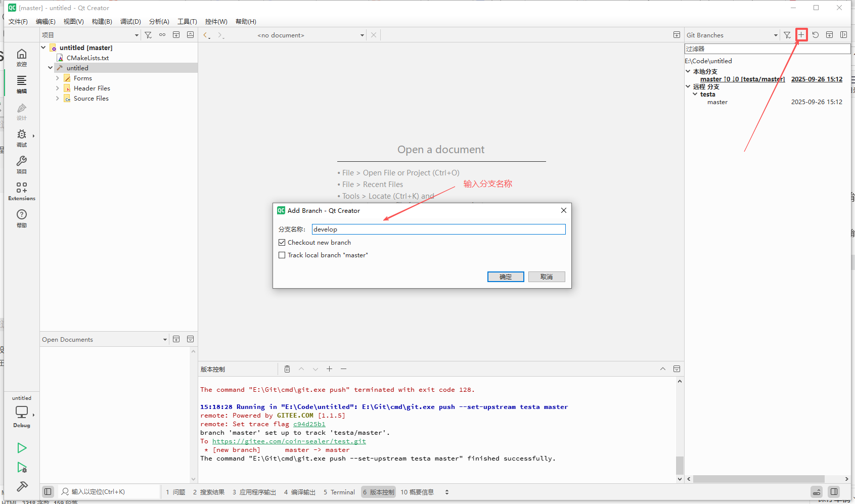Open Projects mode (wrench icon)
Image resolution: width=855 pixels, height=504 pixels.
point(22,165)
